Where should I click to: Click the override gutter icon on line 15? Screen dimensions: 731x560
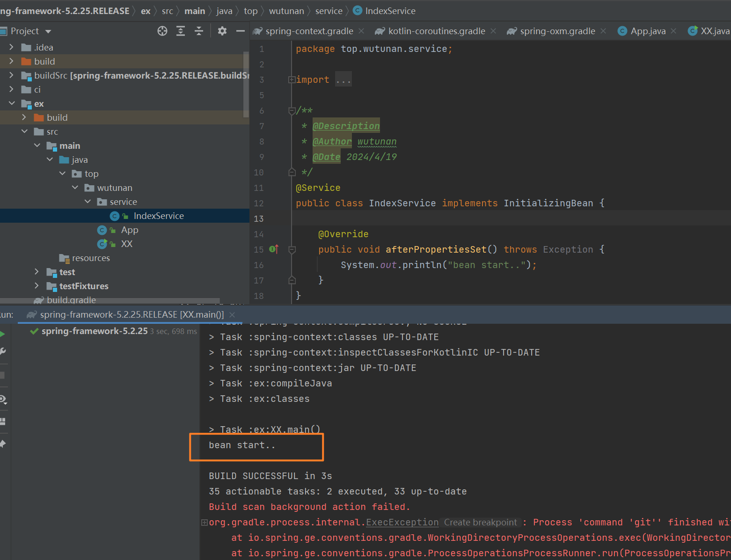click(274, 249)
